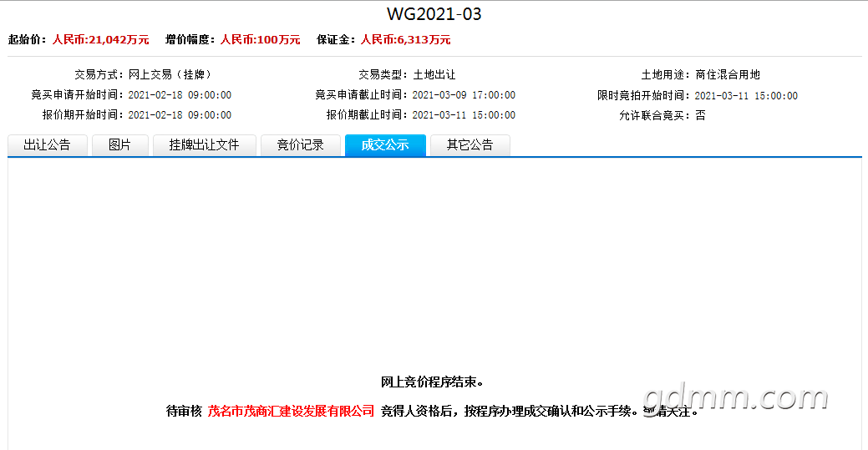Image resolution: width=868 pixels, height=450 pixels.
Task: Click the deposit amount 人民币:6,313万元
Action: (405, 39)
